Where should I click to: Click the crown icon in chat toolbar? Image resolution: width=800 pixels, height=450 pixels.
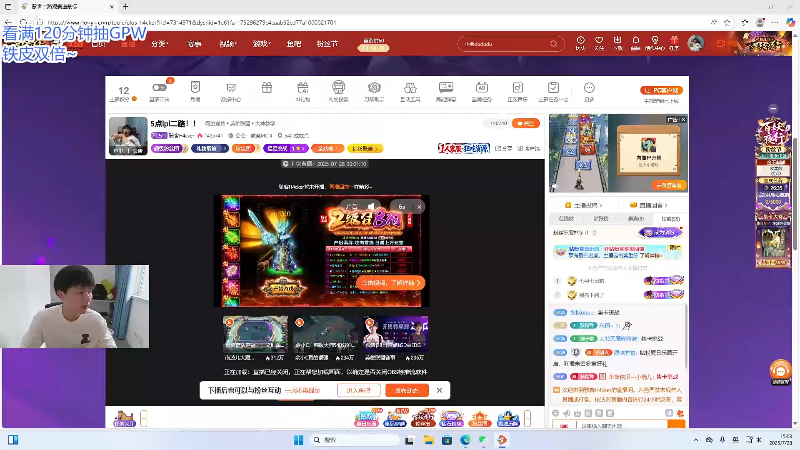[577, 413]
